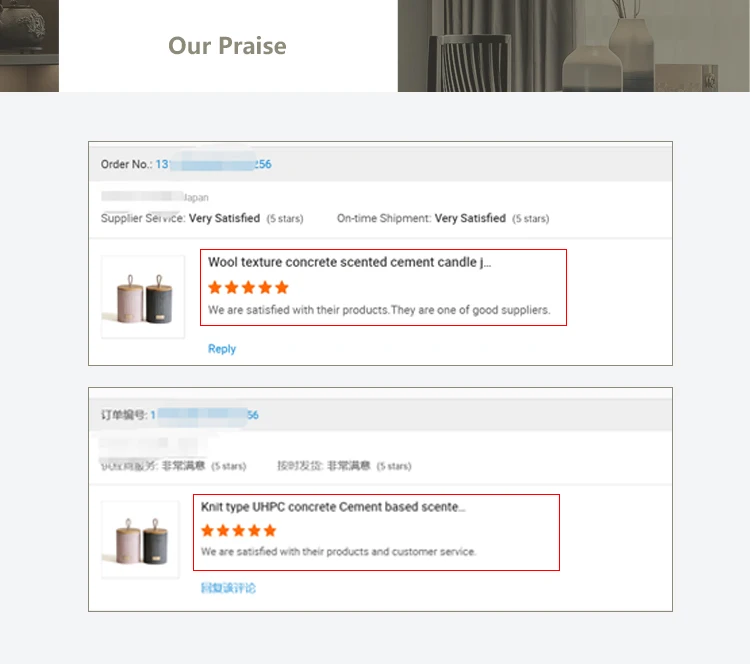
Task: Click the On-time Shipment Very Satisfied rating
Action: pos(470,218)
